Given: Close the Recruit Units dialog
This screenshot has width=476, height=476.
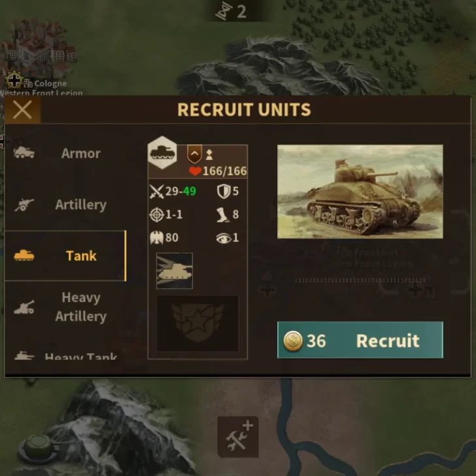Looking at the screenshot, I should [x=22, y=110].
